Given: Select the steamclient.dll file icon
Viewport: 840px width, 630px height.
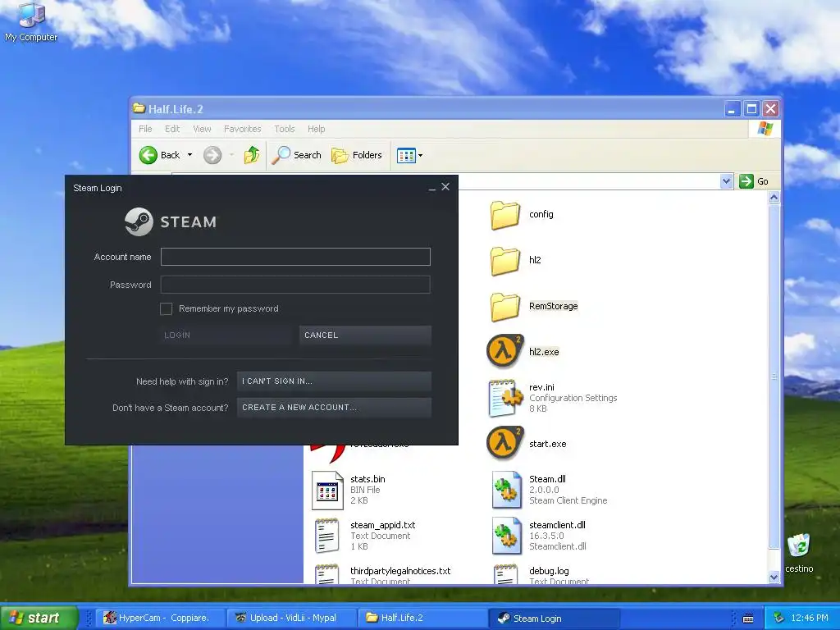Looking at the screenshot, I should pyautogui.click(x=506, y=536).
